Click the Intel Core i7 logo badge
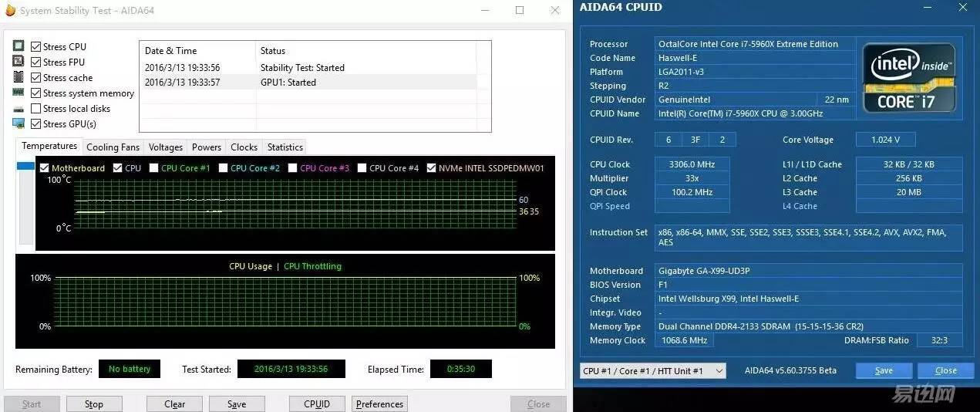This screenshot has height=412, width=980. click(908, 78)
